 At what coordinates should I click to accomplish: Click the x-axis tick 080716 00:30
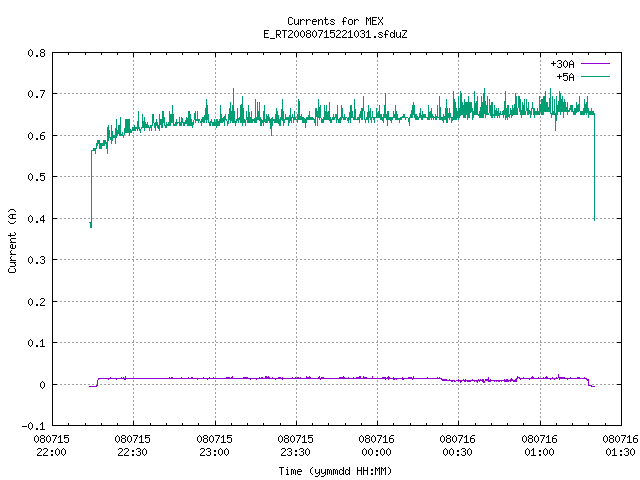pyautogui.click(x=458, y=445)
